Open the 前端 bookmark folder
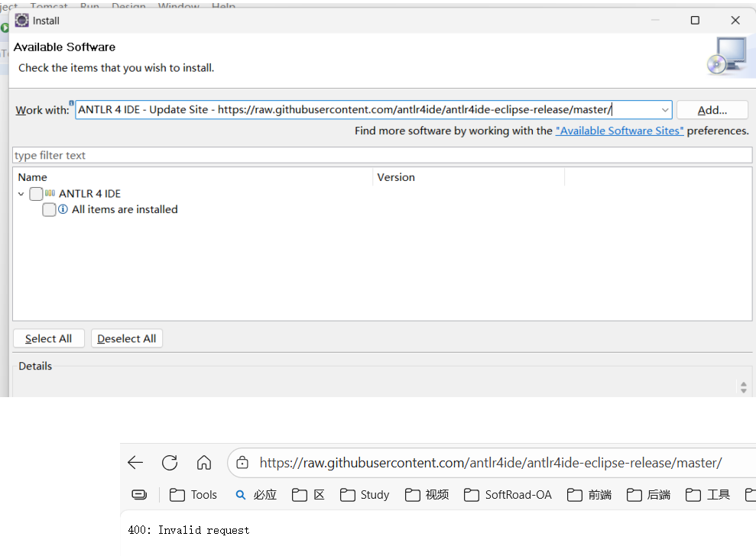 589,495
